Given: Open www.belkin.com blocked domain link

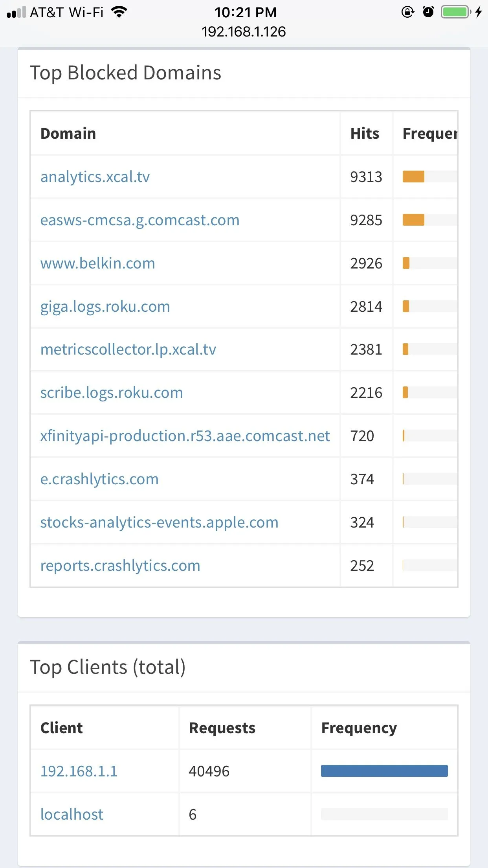Looking at the screenshot, I should (97, 263).
